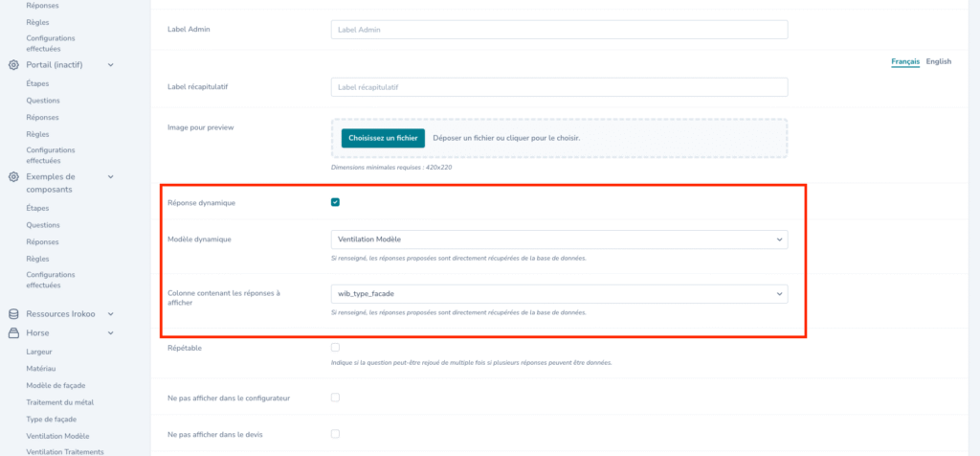980x456 pixels.
Task: Uncheck the Réponse dynamique checkbox
Action: click(x=335, y=202)
